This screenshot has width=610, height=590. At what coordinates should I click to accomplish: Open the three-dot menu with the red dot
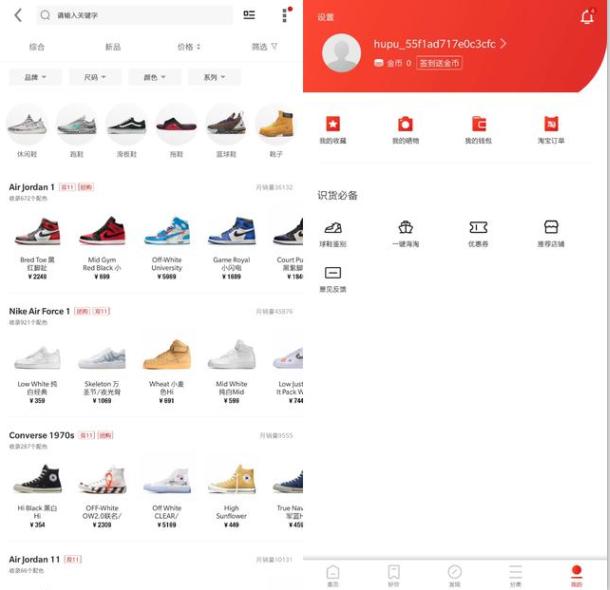(286, 15)
